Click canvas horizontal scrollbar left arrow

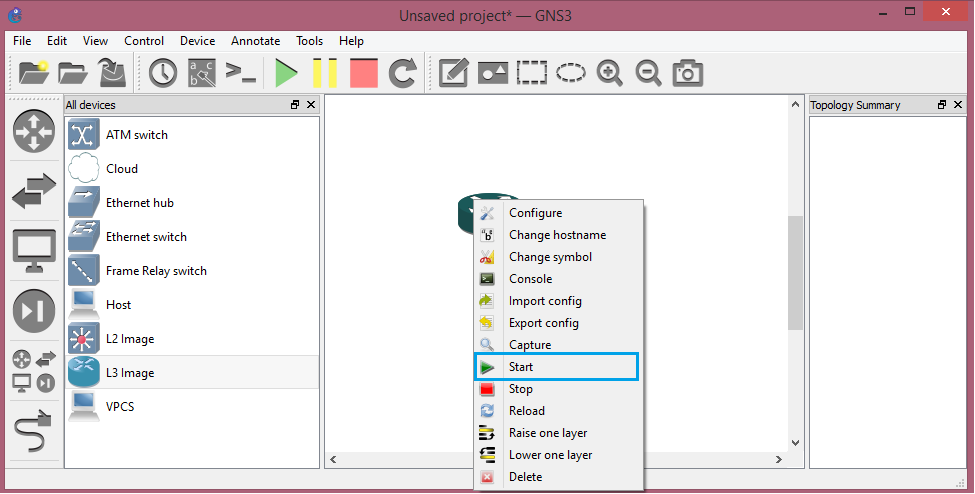coord(333,459)
